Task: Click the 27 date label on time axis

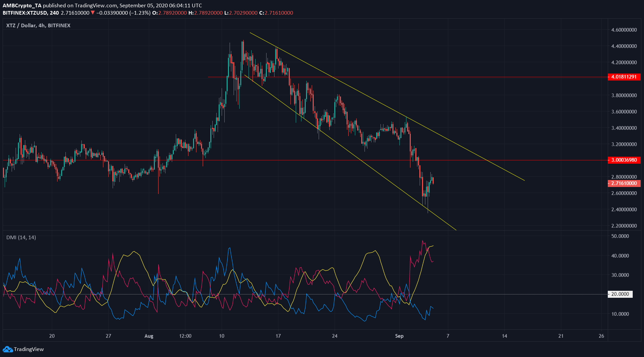Action: click(108, 336)
